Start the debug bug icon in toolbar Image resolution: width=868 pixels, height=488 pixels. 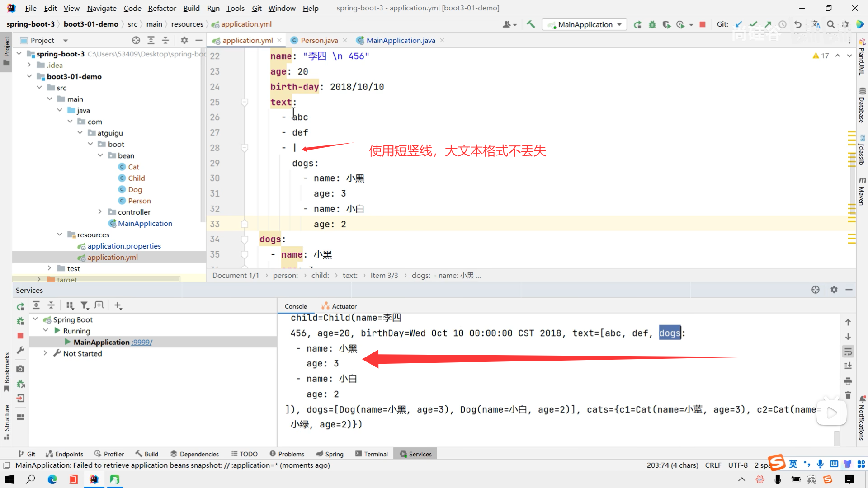click(652, 24)
